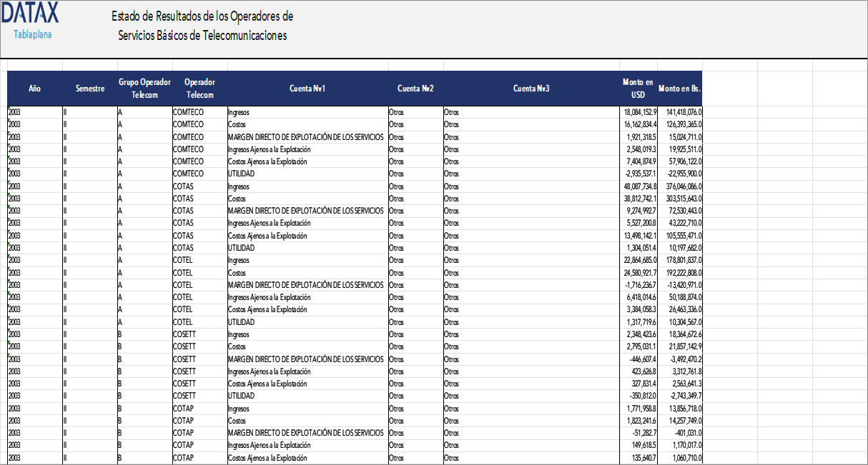Click group B in the 2,795,031.1 row
Viewport: 868px width, 465px height.
coord(144,346)
